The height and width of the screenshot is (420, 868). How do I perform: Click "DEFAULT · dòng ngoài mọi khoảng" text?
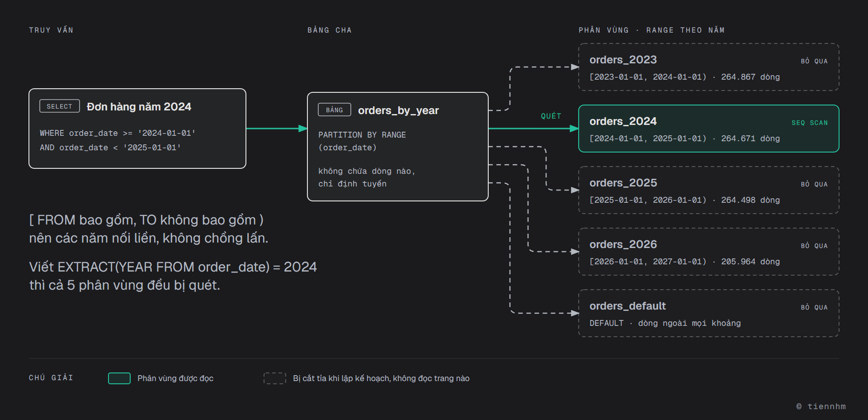[665, 323]
